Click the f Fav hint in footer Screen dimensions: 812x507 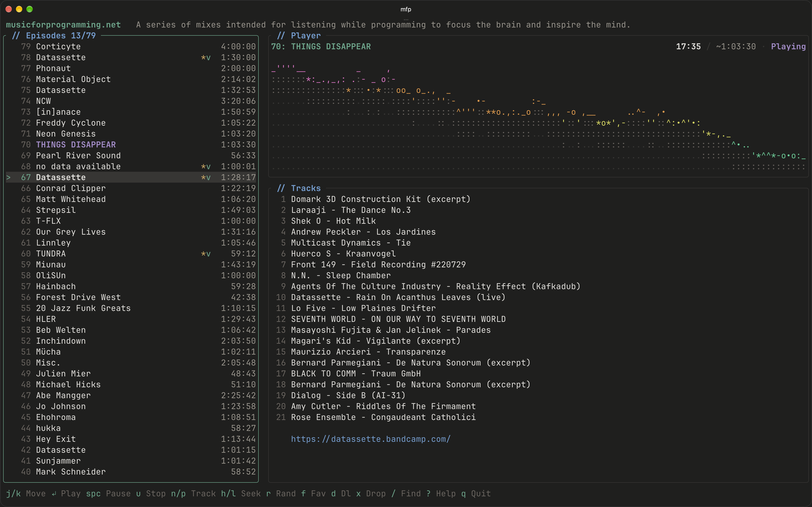pyautogui.click(x=313, y=493)
